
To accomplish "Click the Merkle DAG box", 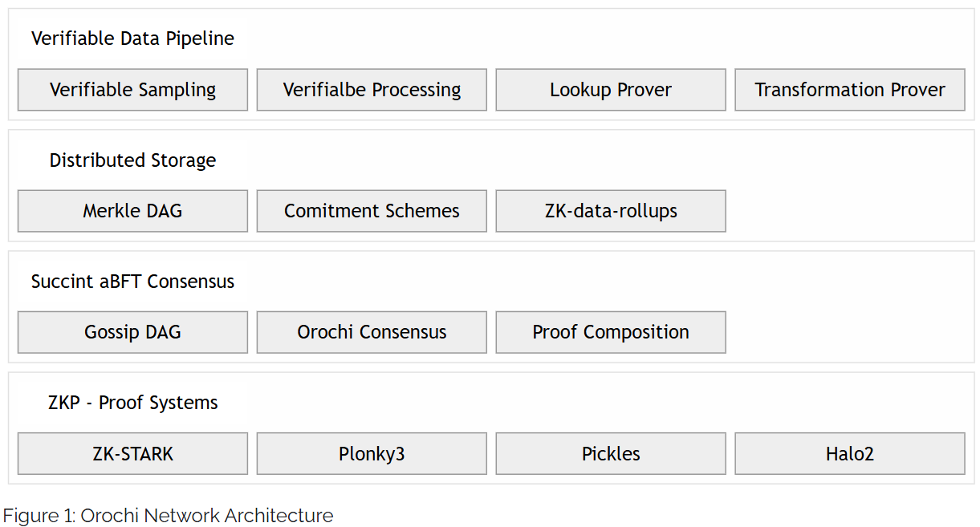I will click(x=132, y=211).
